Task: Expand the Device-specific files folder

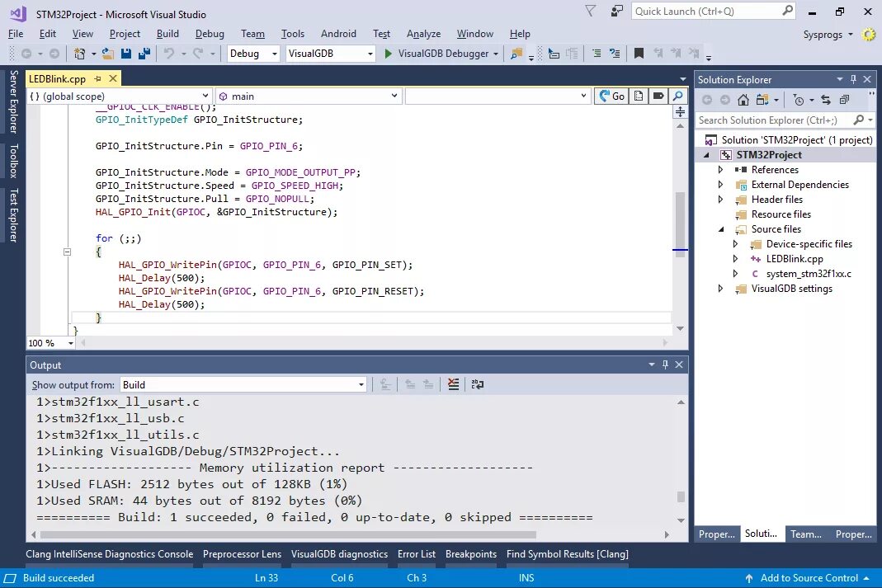Action: coord(735,244)
